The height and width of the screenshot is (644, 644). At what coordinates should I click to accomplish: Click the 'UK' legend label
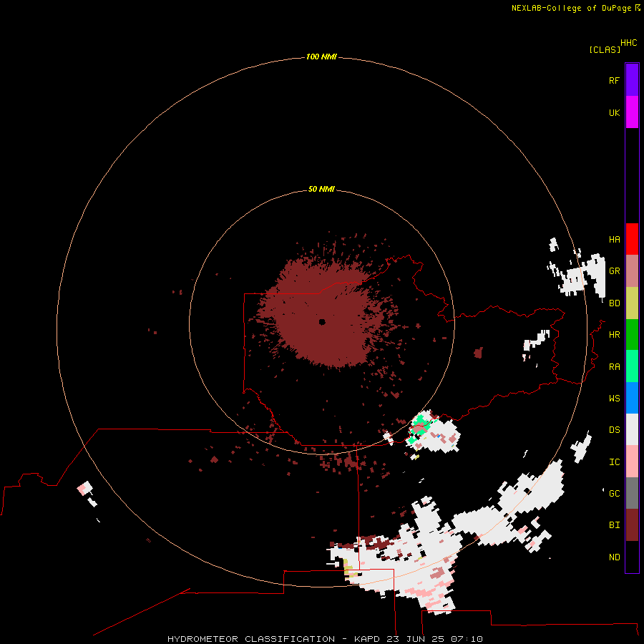pos(614,112)
